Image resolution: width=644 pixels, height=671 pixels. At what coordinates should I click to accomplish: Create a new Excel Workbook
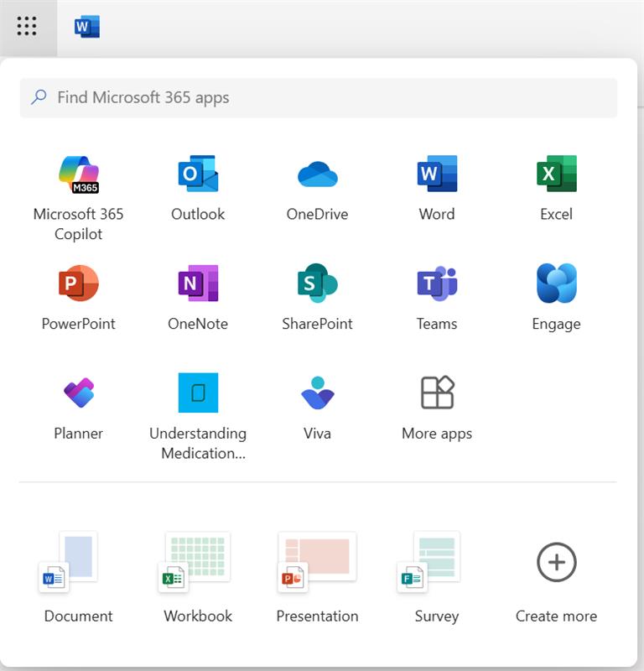[198, 578]
